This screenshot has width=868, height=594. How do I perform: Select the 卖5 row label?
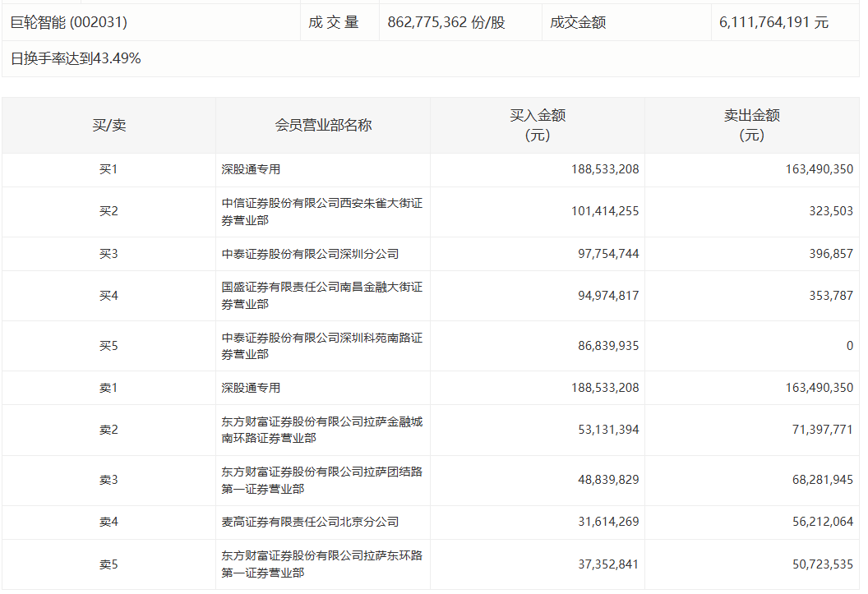click(x=108, y=564)
